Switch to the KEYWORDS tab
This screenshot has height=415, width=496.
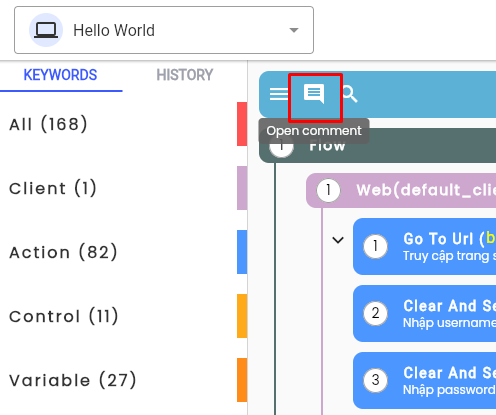click(x=60, y=75)
